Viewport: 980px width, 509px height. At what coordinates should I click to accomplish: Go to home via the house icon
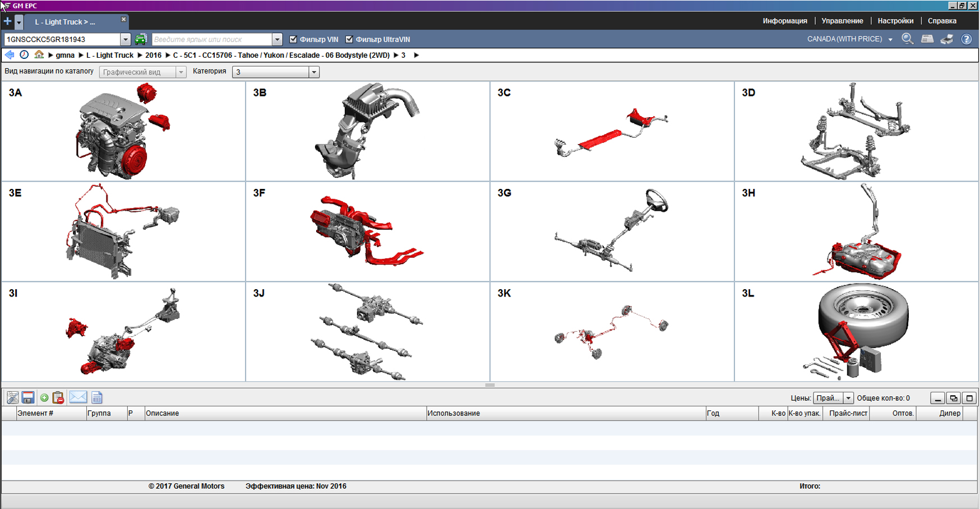[39, 55]
